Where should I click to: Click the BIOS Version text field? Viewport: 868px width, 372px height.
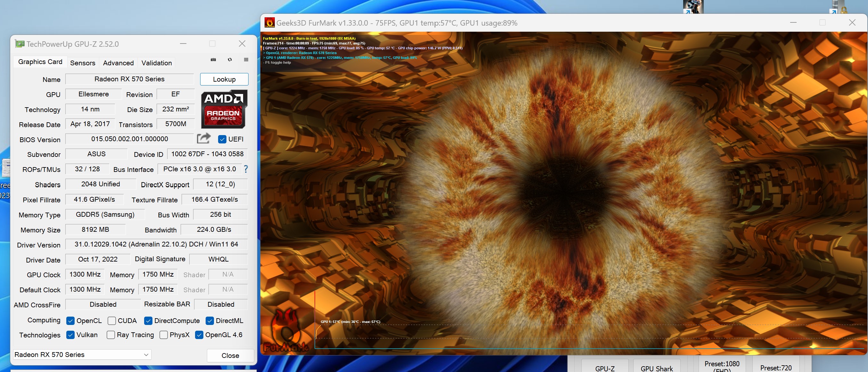[129, 139]
